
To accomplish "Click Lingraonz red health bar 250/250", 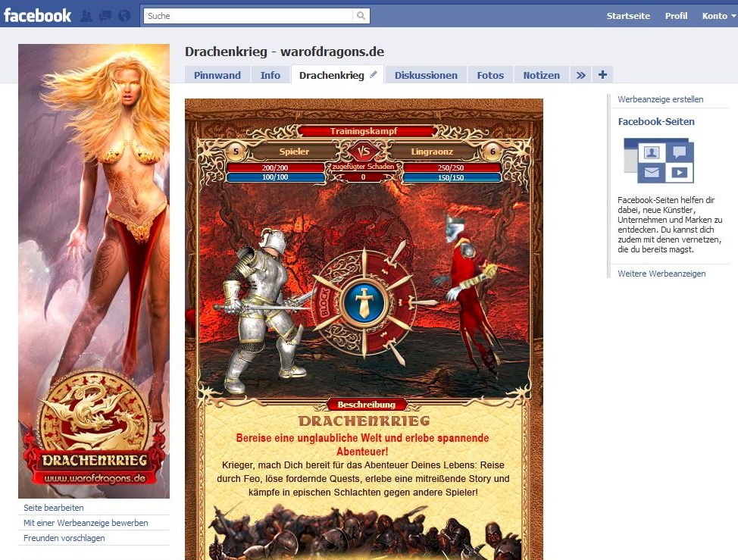I will point(451,167).
